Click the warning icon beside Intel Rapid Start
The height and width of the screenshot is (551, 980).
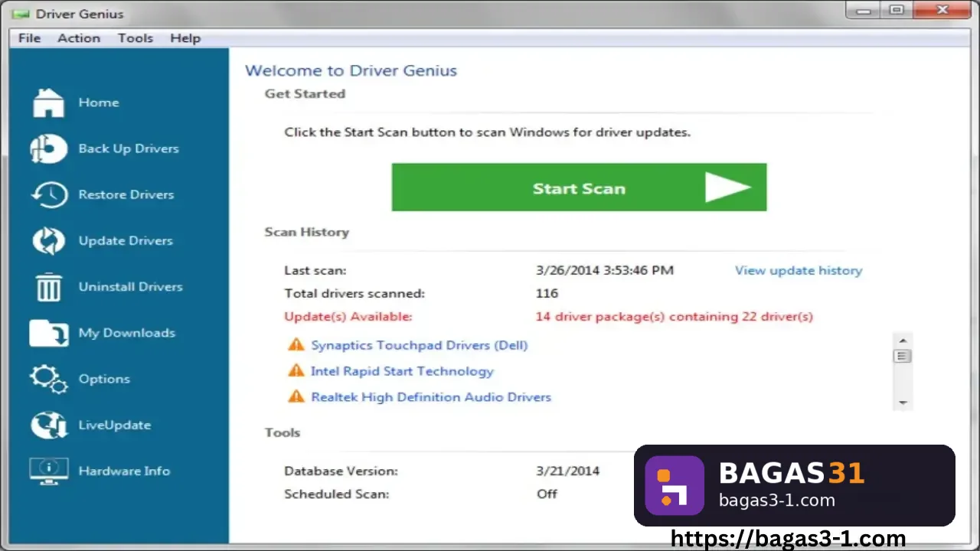coord(296,371)
